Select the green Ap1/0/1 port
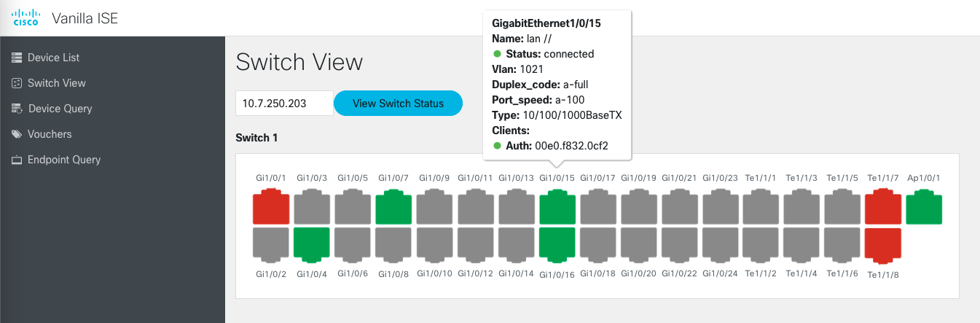The width and height of the screenshot is (980, 323). point(924,206)
